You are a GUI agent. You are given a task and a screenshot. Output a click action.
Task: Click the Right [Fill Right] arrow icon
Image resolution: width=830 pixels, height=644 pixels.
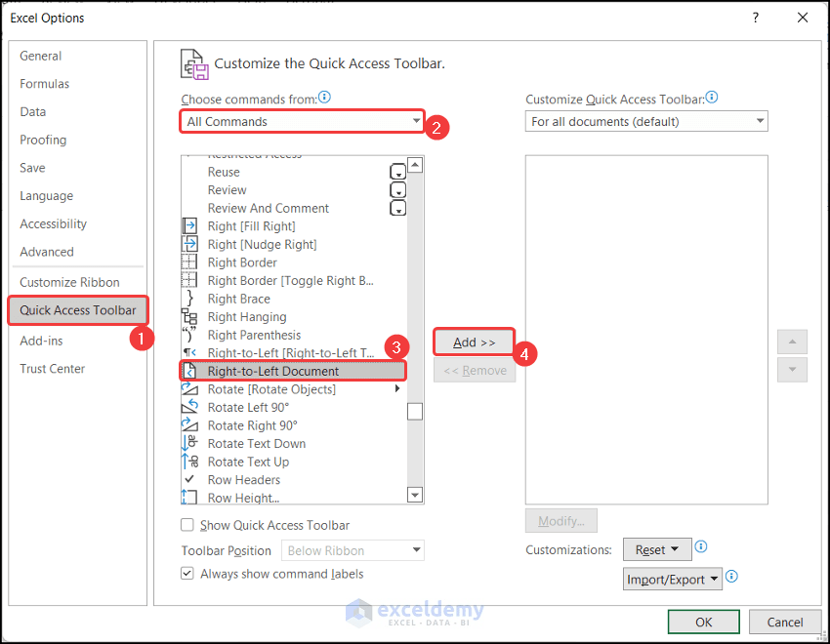coord(190,225)
